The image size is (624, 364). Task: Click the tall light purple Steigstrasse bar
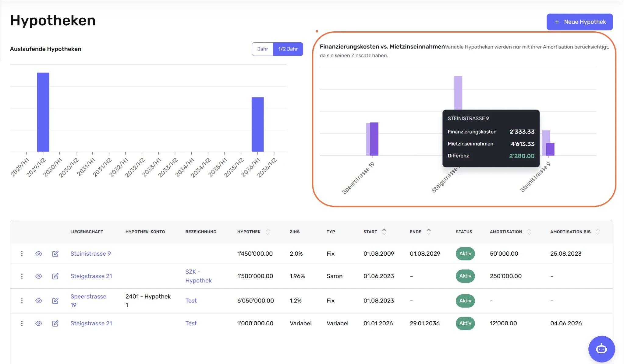click(458, 93)
